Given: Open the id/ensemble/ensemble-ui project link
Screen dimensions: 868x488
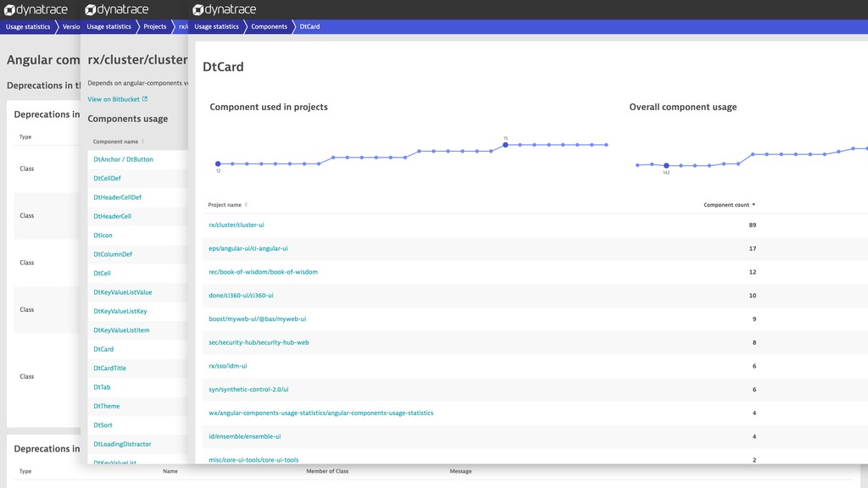Looking at the screenshot, I should [x=245, y=436].
